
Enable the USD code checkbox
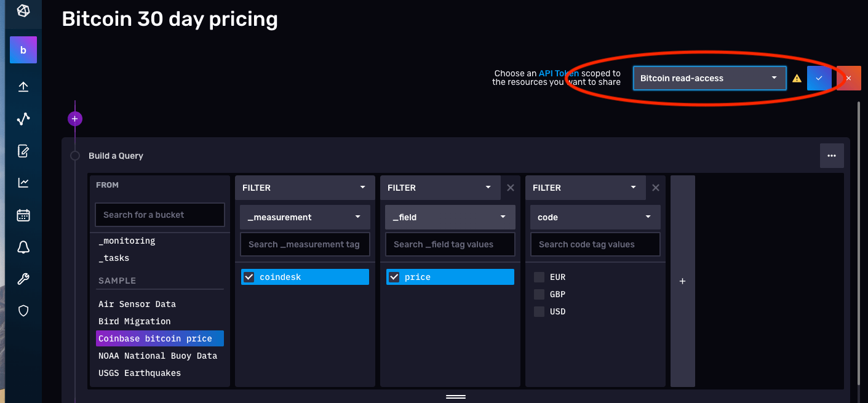pos(539,311)
